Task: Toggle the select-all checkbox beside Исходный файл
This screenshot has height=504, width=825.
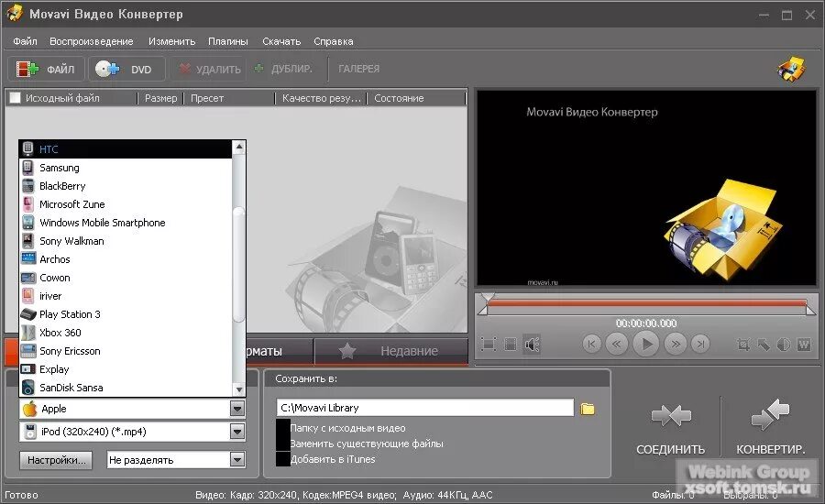Action: pos(16,98)
